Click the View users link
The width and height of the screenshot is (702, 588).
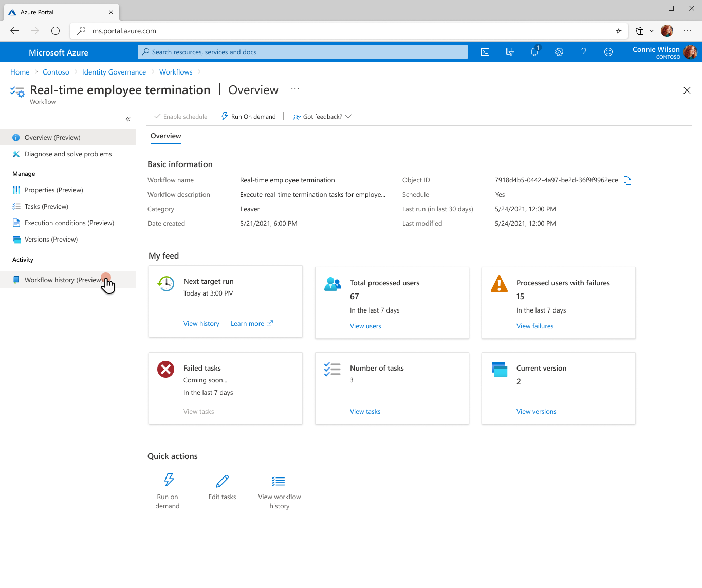pos(365,326)
